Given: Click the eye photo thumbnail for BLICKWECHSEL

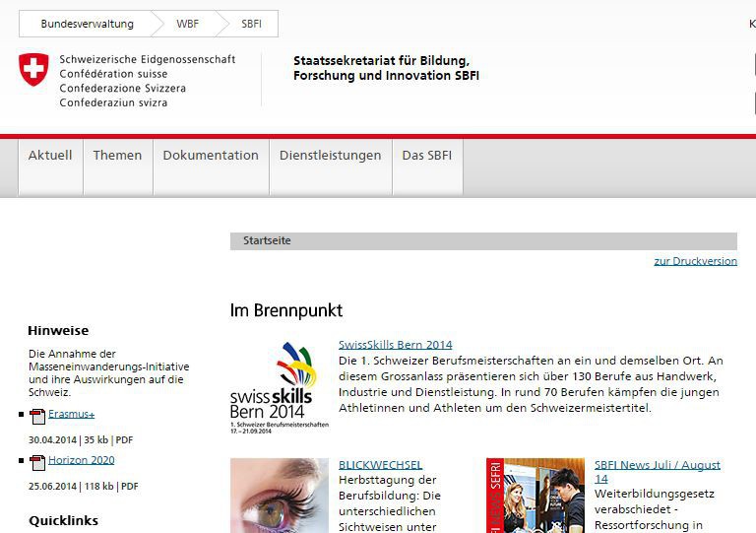Looking at the screenshot, I should [x=280, y=496].
